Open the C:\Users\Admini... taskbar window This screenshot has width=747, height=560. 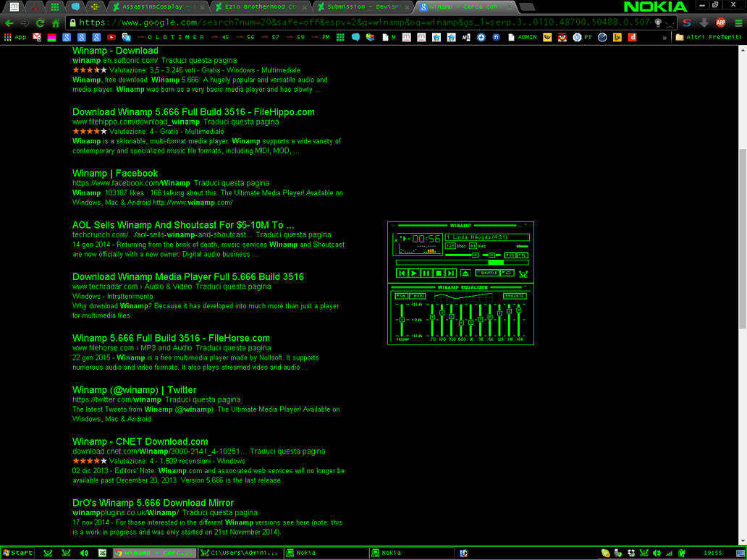click(240, 553)
